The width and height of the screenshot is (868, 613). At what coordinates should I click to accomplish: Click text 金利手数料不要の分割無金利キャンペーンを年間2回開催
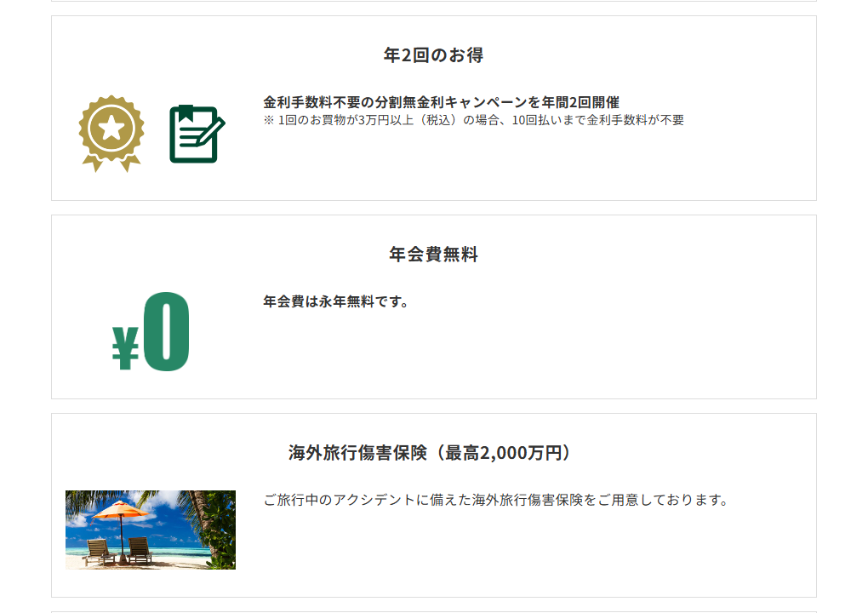(x=441, y=102)
